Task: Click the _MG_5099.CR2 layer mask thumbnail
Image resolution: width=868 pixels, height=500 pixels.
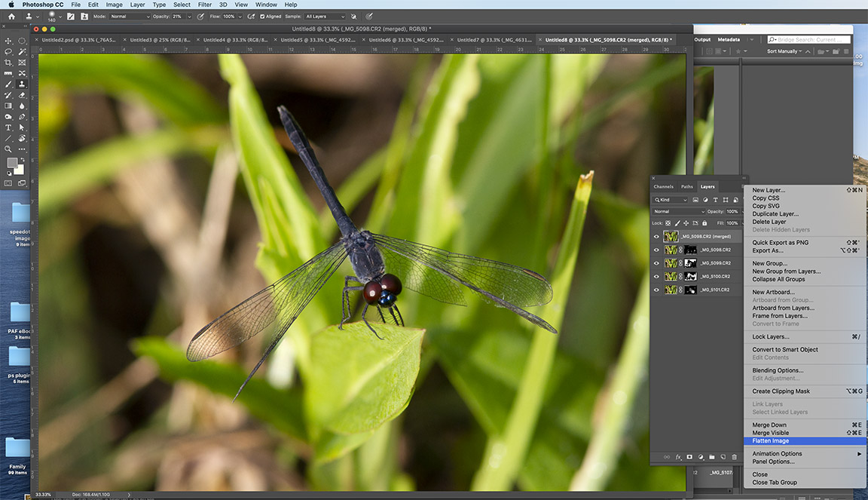Action: click(690, 263)
